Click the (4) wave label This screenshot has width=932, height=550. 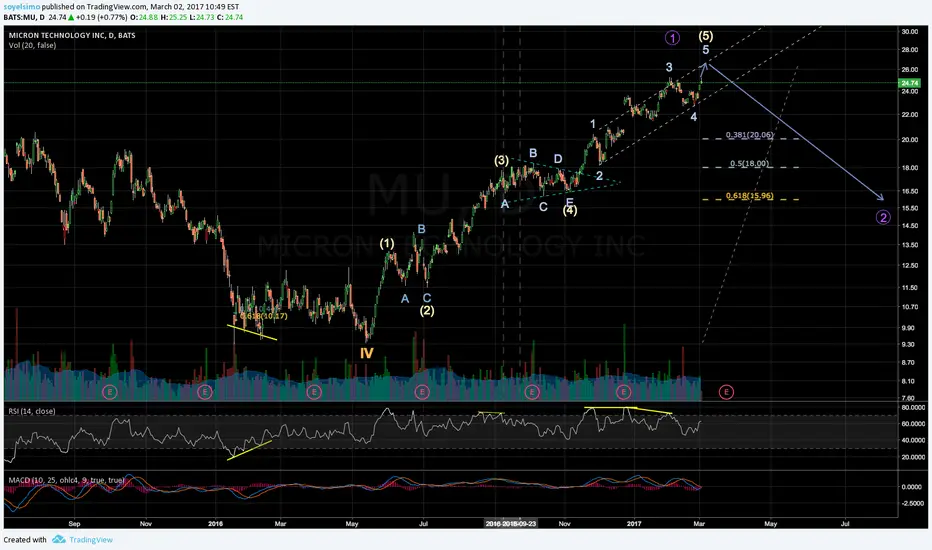click(569, 210)
